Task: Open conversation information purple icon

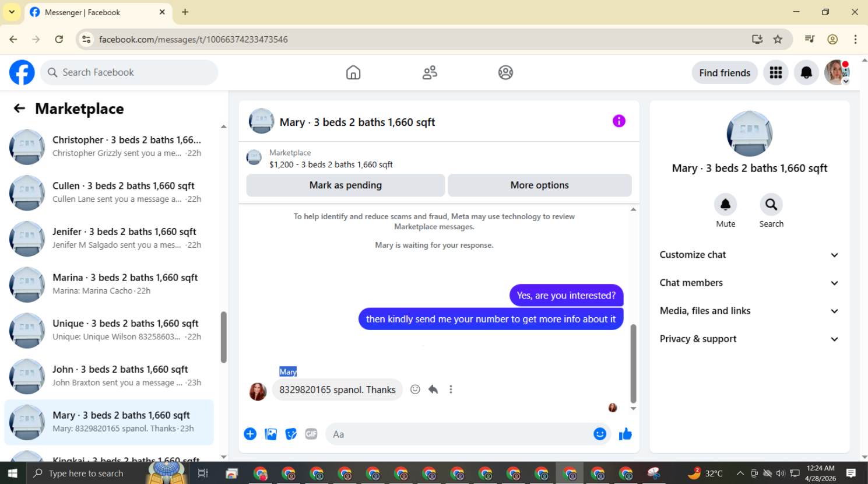Action: click(619, 121)
